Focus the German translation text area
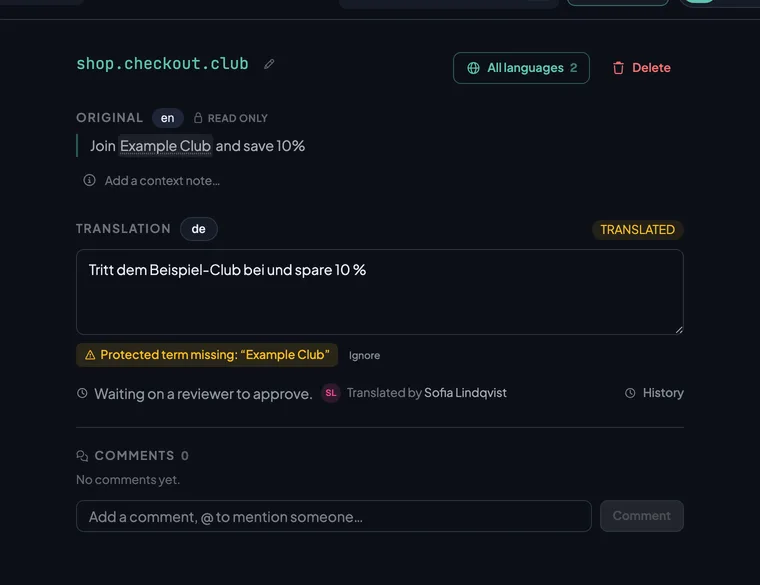Screen dimensions: 760x585 tap(380, 292)
